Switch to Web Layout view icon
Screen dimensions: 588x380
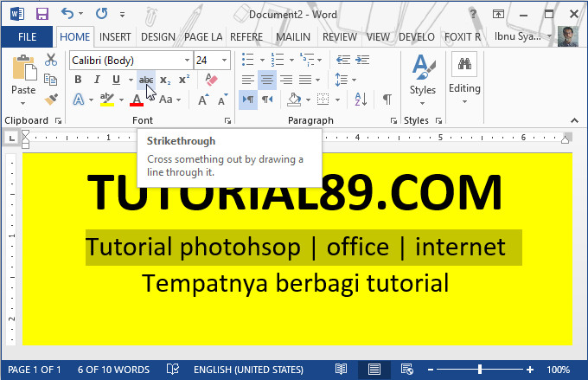pos(407,370)
